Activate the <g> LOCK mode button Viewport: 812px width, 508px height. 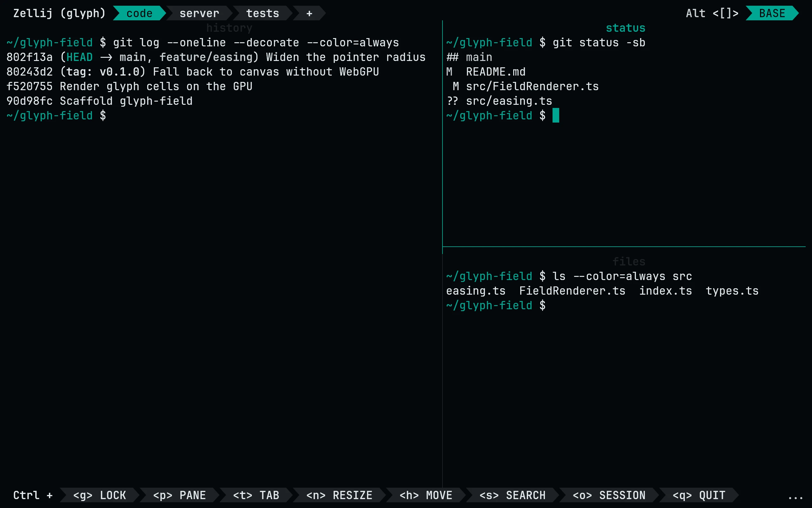[x=100, y=495]
